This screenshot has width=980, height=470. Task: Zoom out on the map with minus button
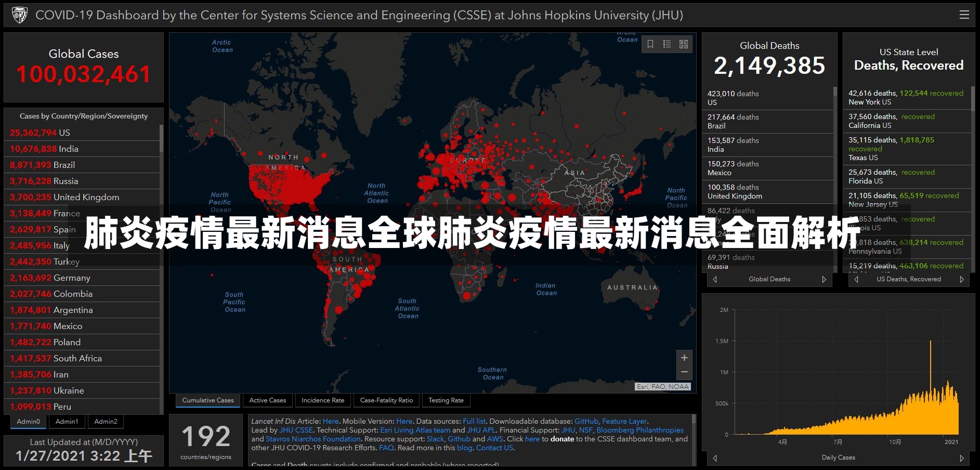[684, 372]
